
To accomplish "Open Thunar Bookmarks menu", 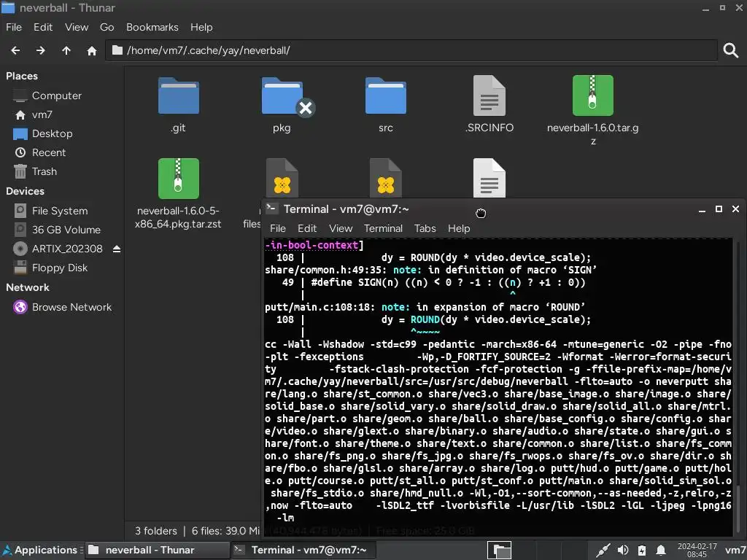I will [152, 27].
